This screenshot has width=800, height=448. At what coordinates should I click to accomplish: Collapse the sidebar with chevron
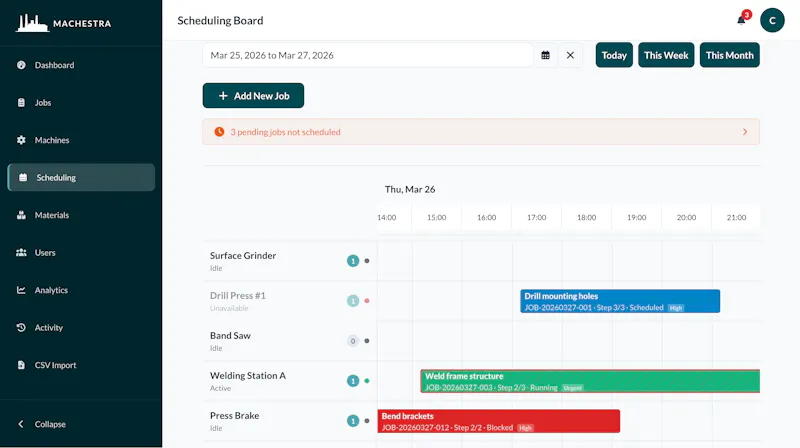[x=20, y=424]
